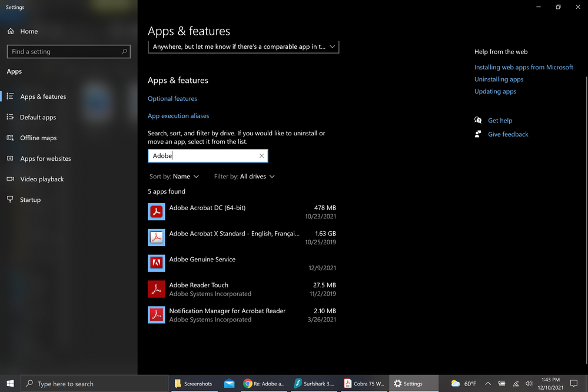This screenshot has width=588, height=392.
Task: Select the Offline maps sidebar icon
Action: [10, 138]
